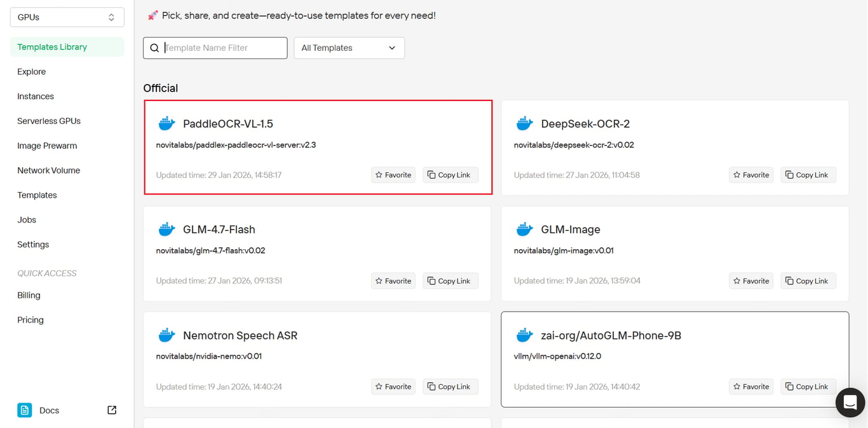Copy link for DeepSeek-OCR-2 template
The width and height of the screenshot is (868, 428).
tap(808, 175)
